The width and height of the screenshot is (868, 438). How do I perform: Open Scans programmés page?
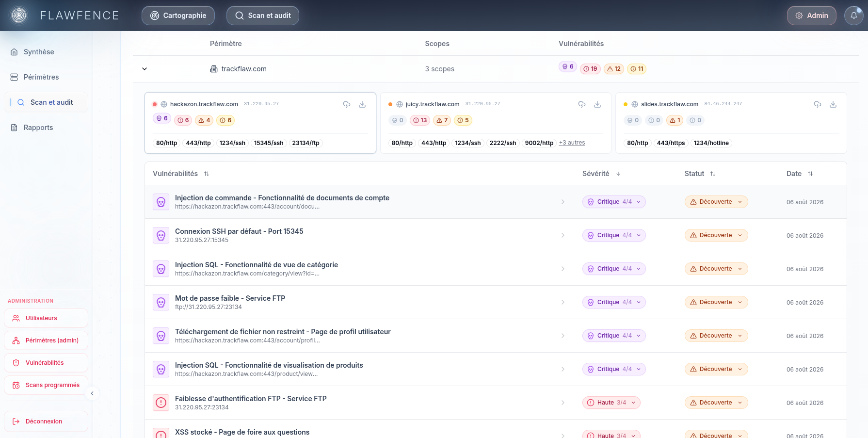[x=46, y=385]
